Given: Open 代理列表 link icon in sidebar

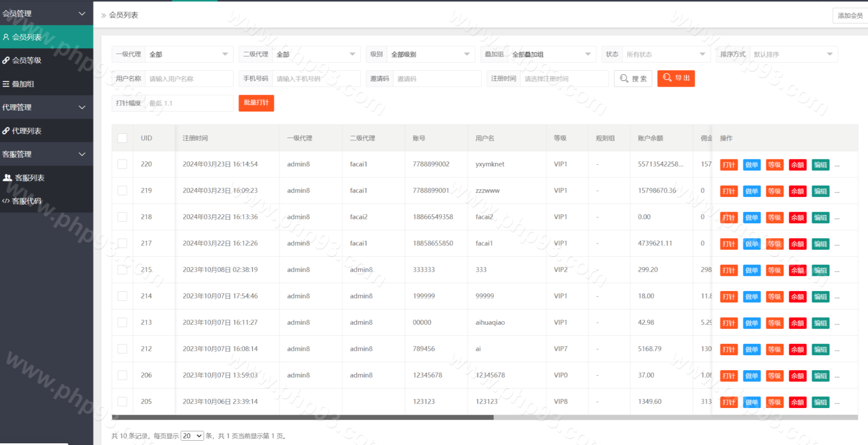Looking at the screenshot, I should 6,131.
